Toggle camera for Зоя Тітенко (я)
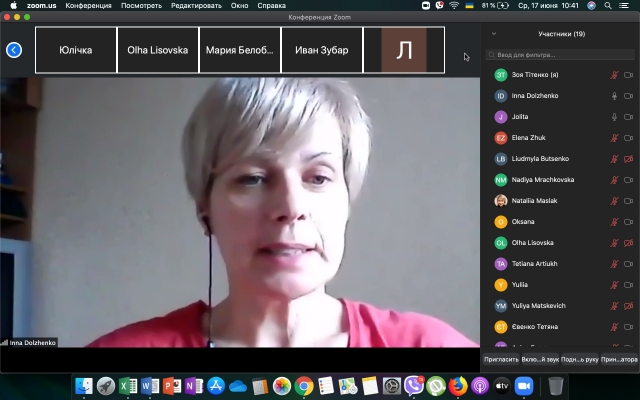 (x=629, y=75)
